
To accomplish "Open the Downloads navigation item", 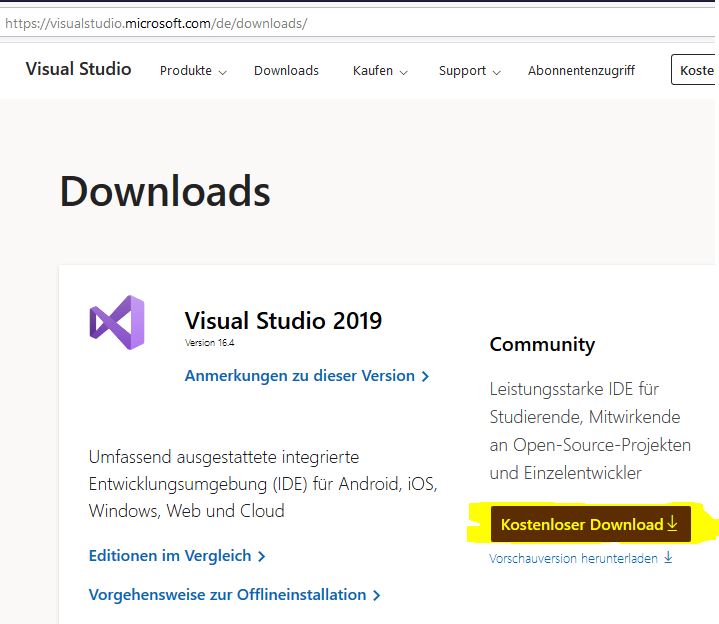I will tap(286, 71).
